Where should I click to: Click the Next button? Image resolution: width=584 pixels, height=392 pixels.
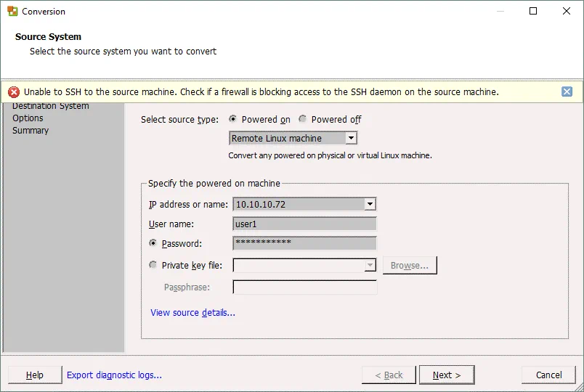tap(447, 375)
